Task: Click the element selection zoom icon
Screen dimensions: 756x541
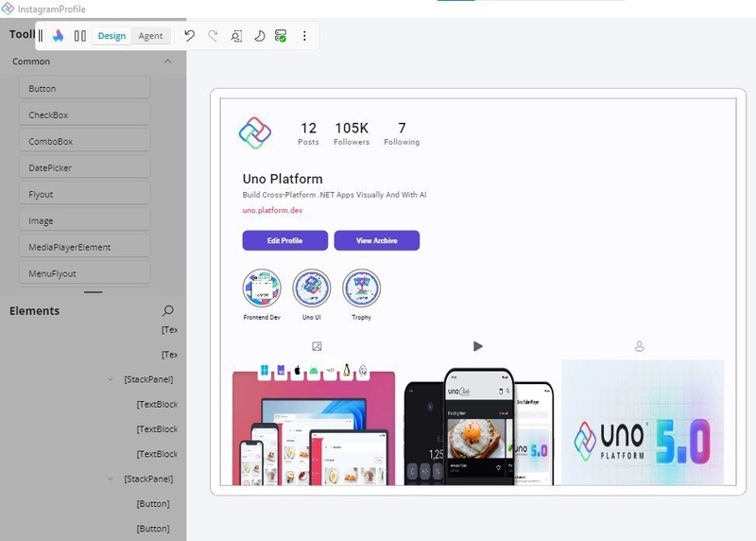Action: click(236, 36)
